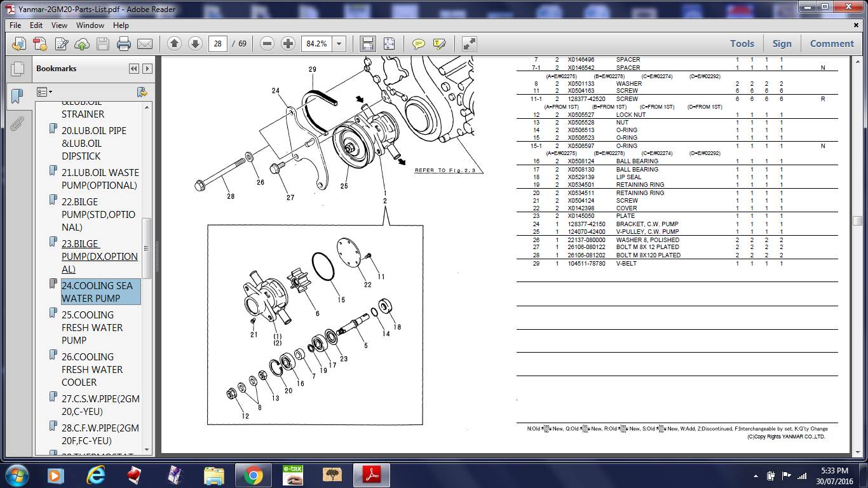Image resolution: width=868 pixels, height=488 pixels.
Task: Toggle read mode with the expand-arrows icon
Action: click(469, 44)
